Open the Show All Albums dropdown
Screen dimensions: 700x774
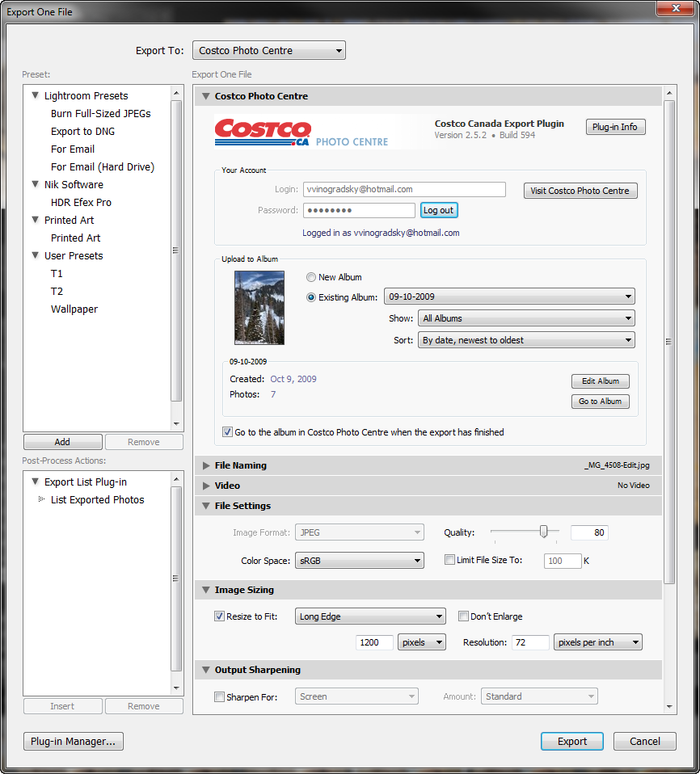[x=526, y=318]
